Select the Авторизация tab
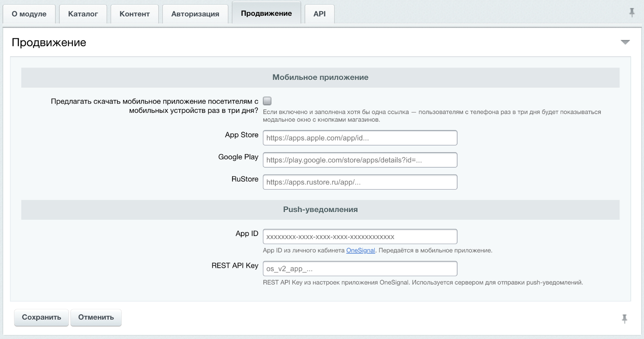 (x=195, y=14)
